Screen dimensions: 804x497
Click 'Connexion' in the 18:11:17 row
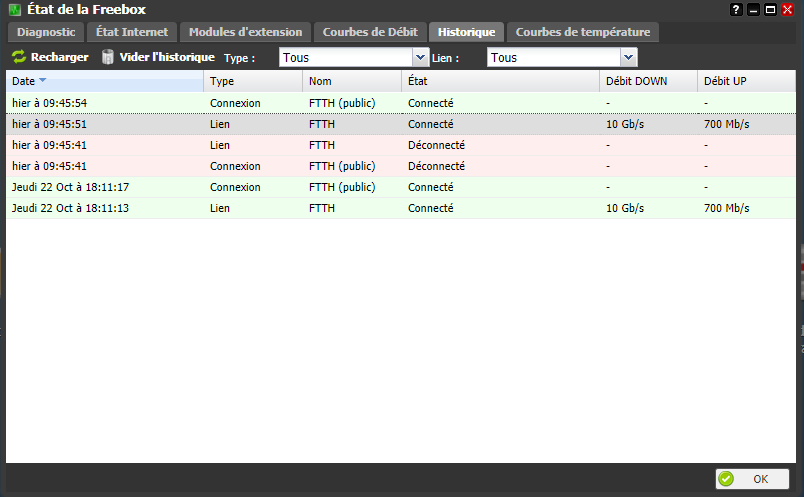[x=235, y=187]
